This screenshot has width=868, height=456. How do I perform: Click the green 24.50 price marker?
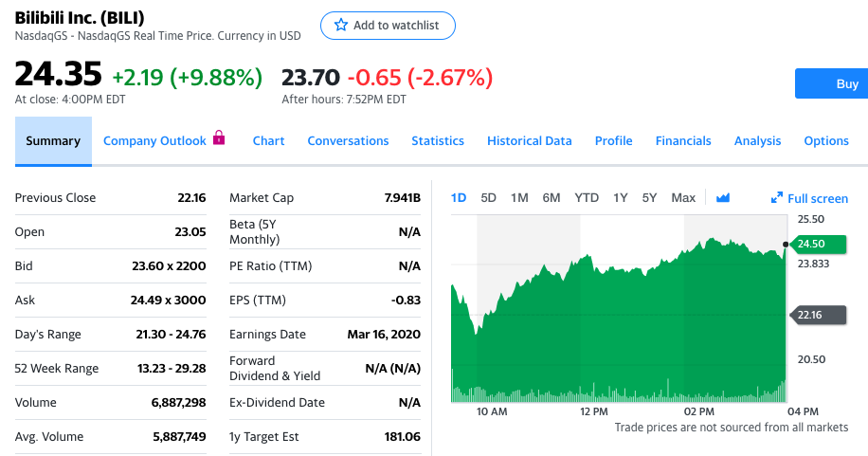coord(818,244)
